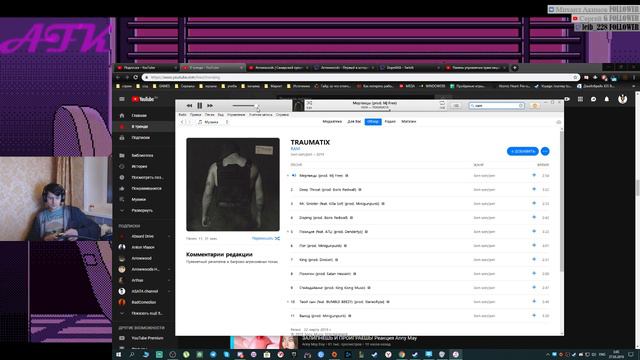Toggle shuffle in the now-playing display
The image size is (640, 360).
click(309, 103)
